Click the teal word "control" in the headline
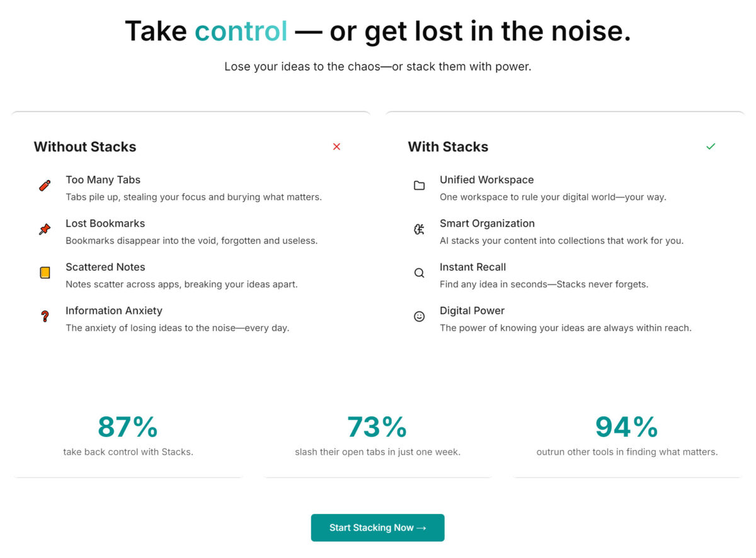Viewport: 756px width, 558px height. point(241,31)
